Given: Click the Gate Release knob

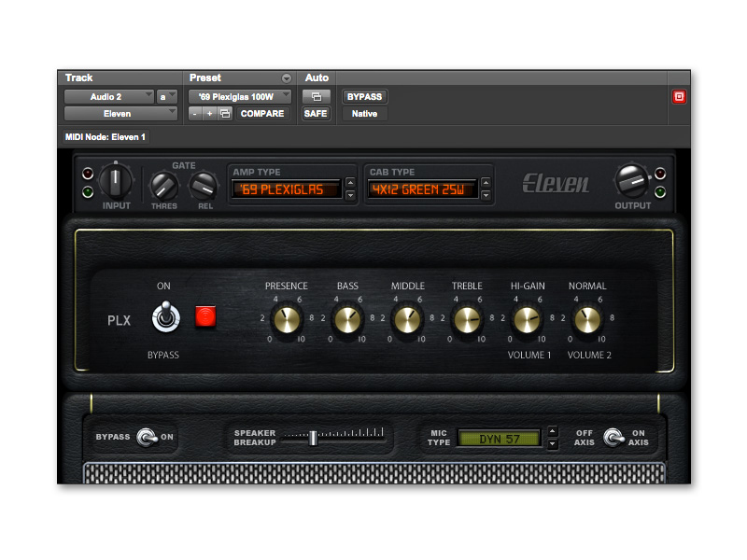Looking at the screenshot, I should (203, 186).
